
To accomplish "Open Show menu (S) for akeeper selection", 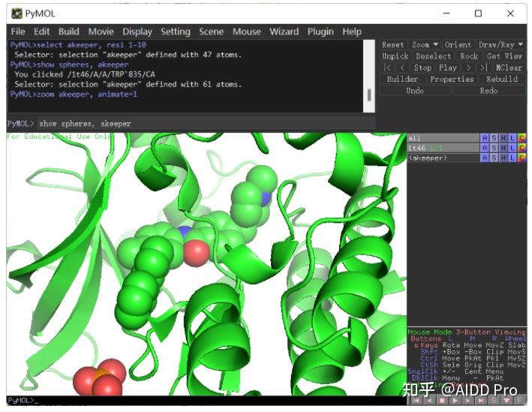I will pos(494,158).
